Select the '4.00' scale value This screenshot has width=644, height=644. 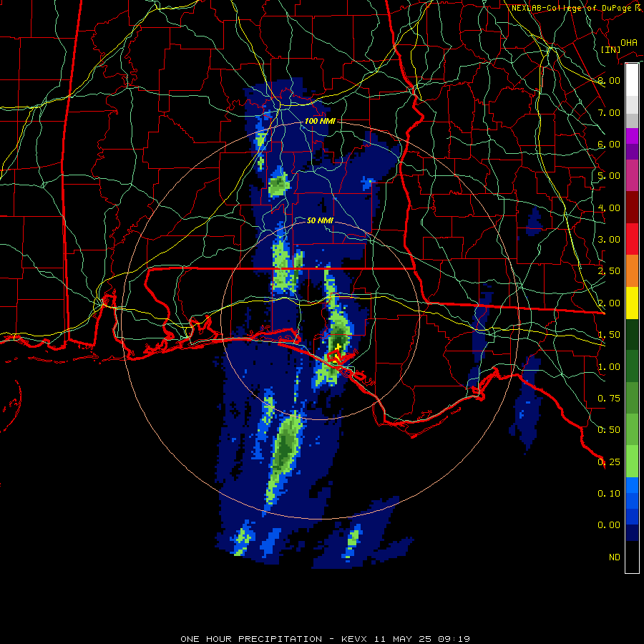pos(609,208)
